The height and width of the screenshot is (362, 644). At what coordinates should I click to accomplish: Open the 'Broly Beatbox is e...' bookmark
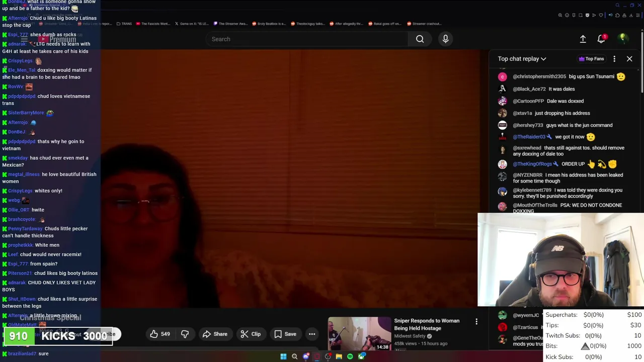(x=269, y=24)
